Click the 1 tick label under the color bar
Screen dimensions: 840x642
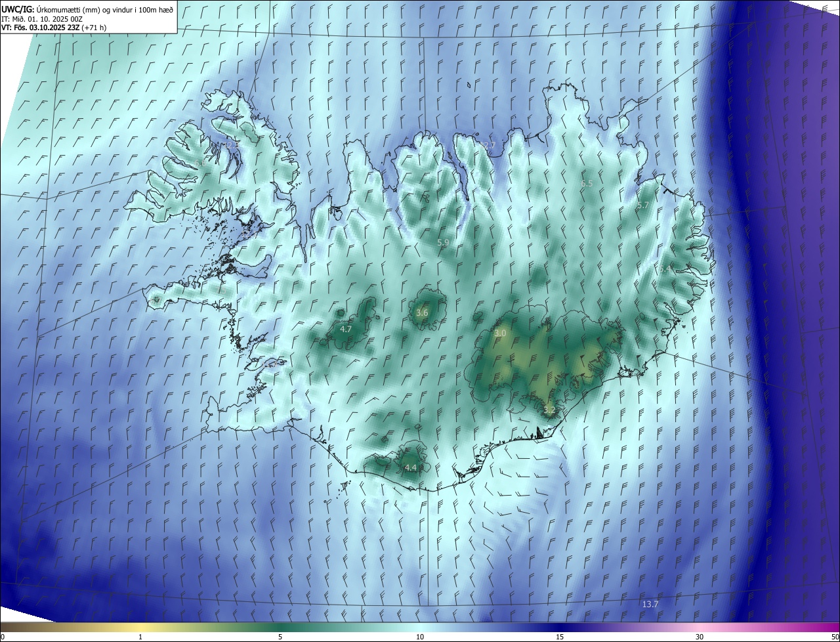point(140,637)
